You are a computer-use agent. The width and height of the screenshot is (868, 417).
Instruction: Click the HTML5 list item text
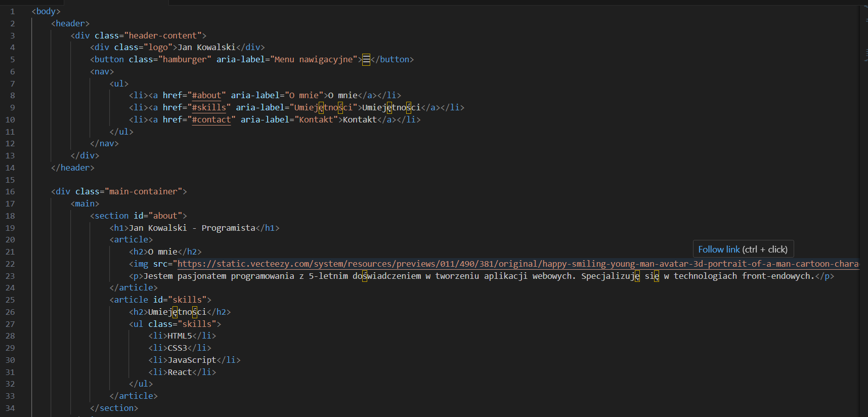point(180,336)
